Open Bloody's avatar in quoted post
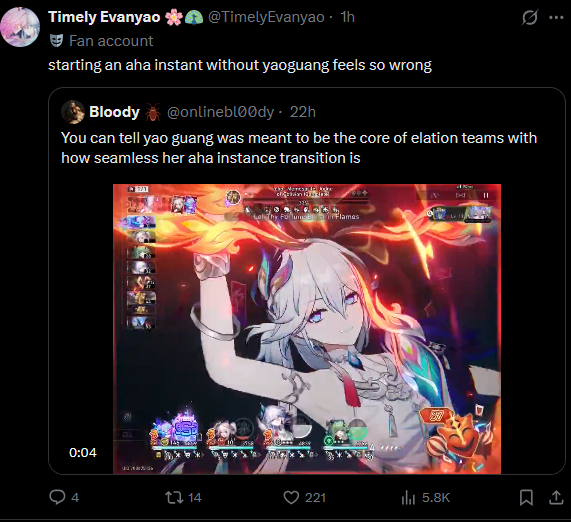Screen dimensions: 571x522 pyautogui.click(x=73, y=112)
